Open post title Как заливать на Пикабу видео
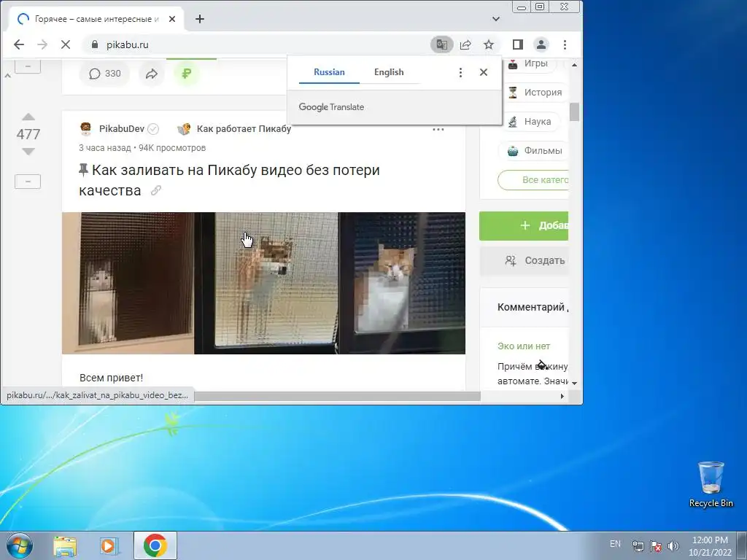Viewport: 747px width, 560px height. pos(229,180)
